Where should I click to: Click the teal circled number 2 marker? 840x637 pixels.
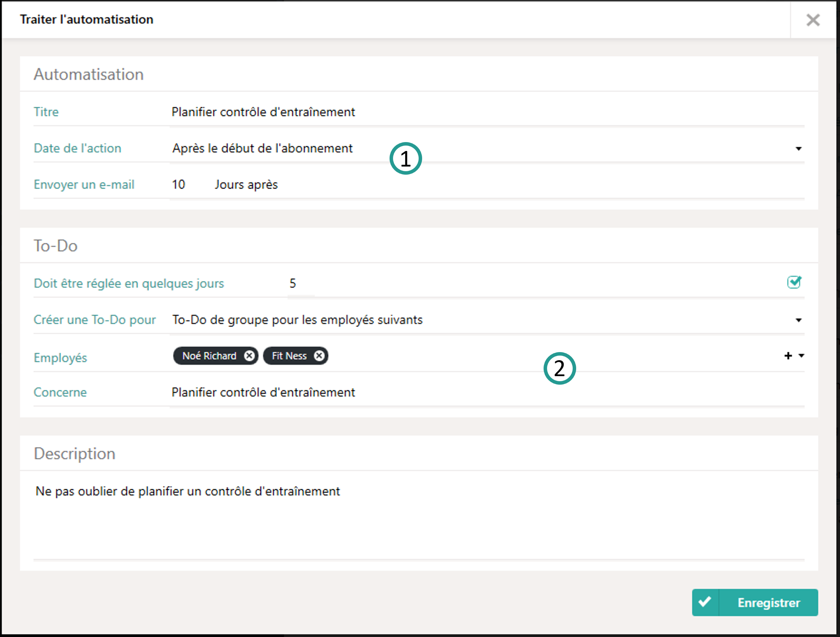559,368
